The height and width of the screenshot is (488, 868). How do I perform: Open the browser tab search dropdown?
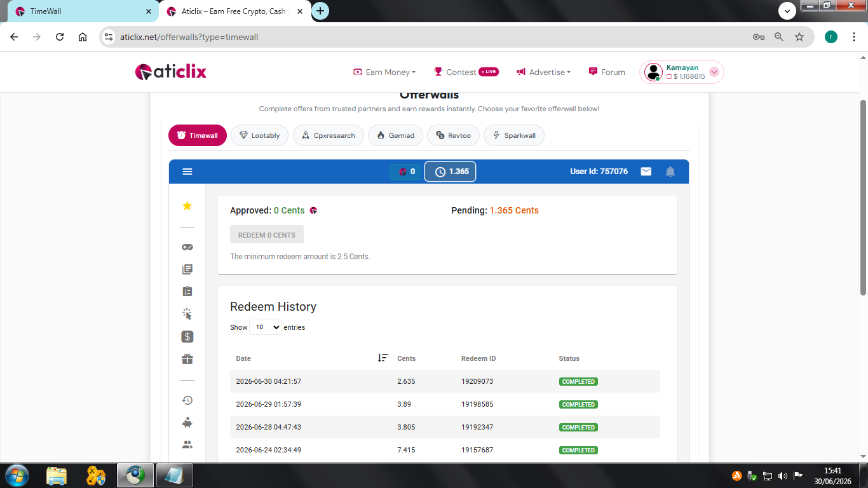pos(787,11)
